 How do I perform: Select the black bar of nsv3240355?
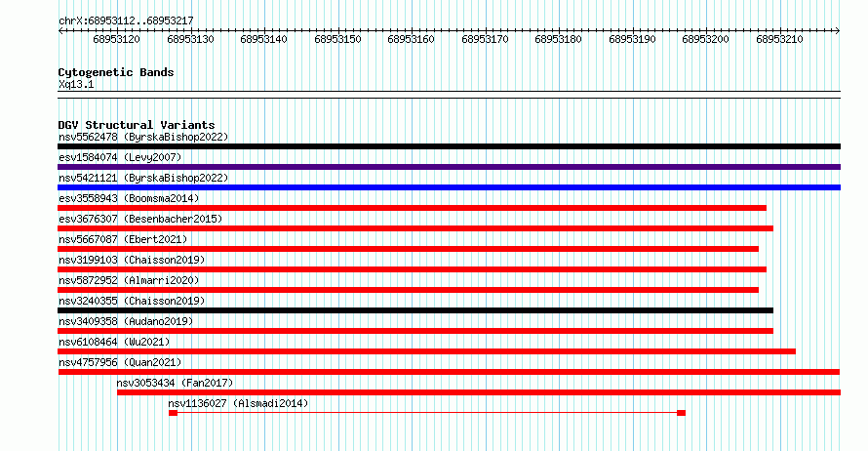pos(415,310)
